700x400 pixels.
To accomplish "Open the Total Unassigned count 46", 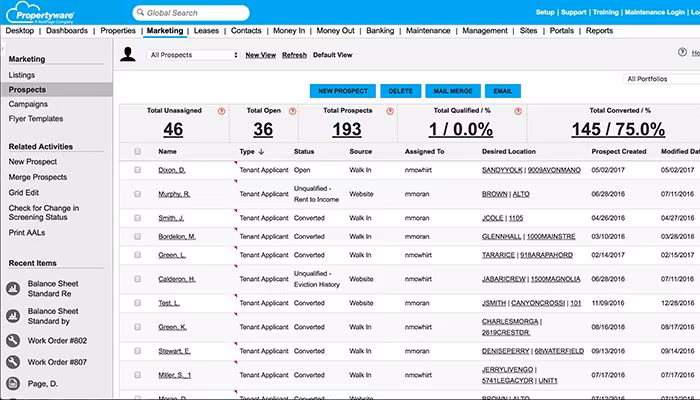I will click(x=173, y=129).
